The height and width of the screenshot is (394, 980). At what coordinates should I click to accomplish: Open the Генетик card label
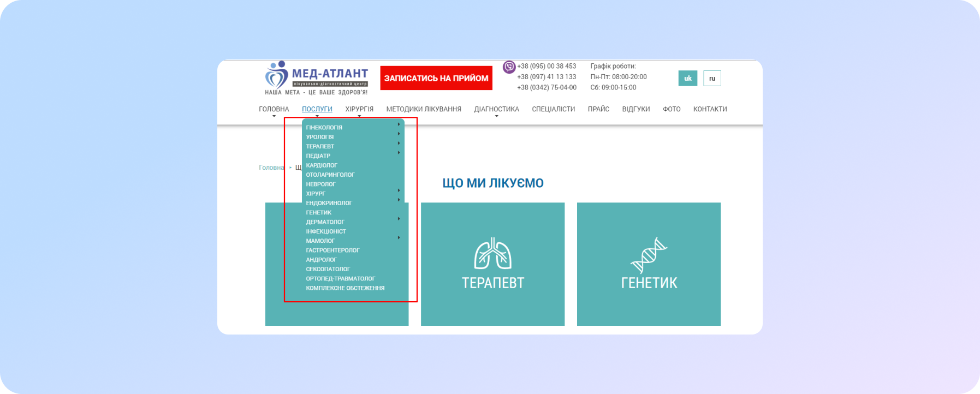649,283
